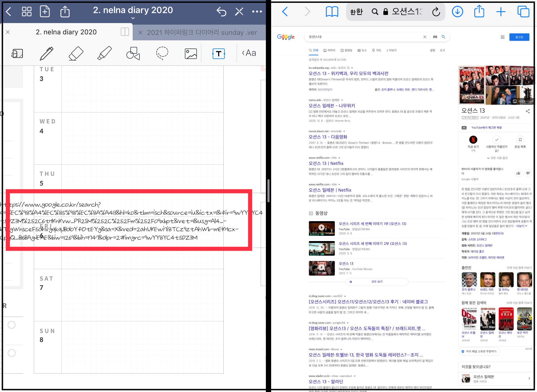Click the blue 로그인 button

click(519, 37)
